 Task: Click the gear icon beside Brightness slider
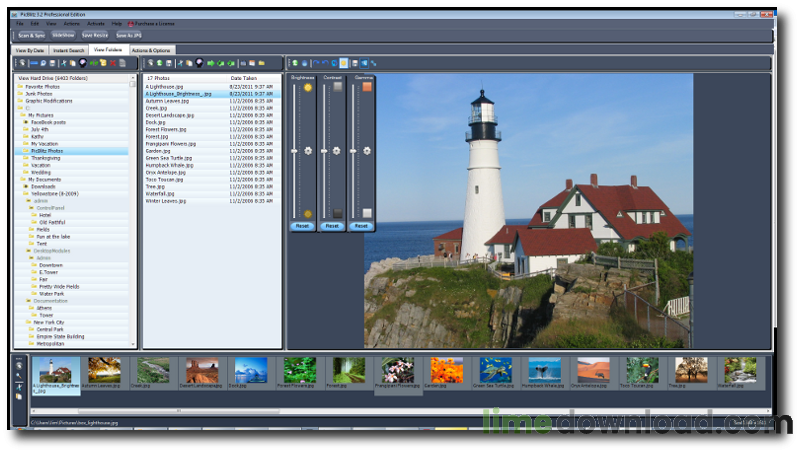point(308,150)
